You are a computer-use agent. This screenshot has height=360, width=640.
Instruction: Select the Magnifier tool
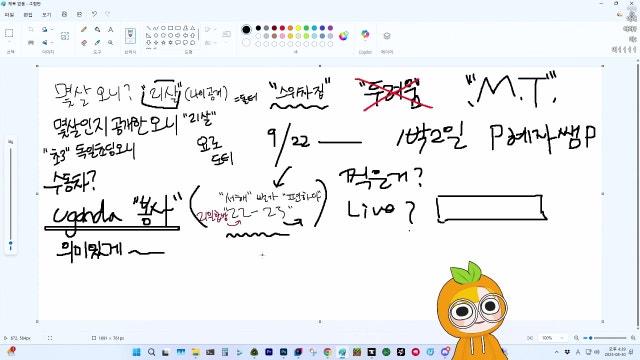111,42
